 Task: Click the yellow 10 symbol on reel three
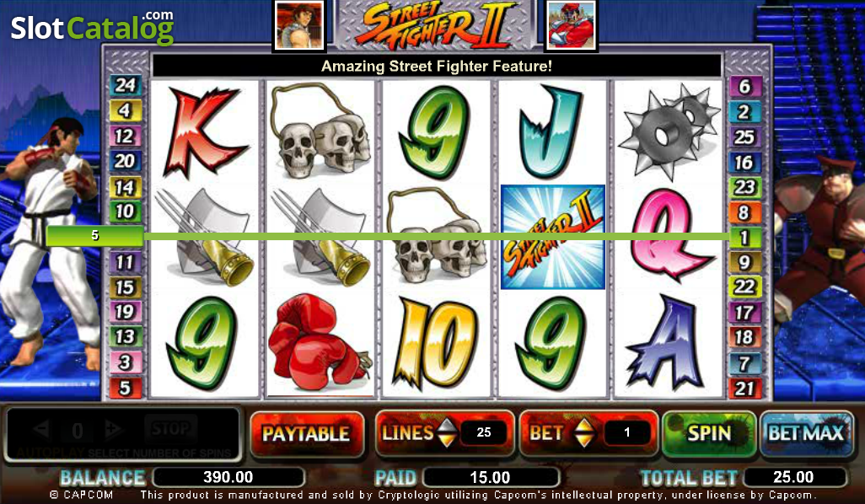(436, 343)
